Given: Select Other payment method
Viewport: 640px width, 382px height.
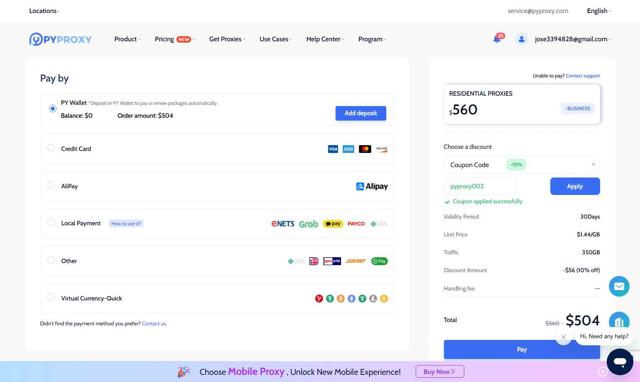Looking at the screenshot, I should (51, 260).
